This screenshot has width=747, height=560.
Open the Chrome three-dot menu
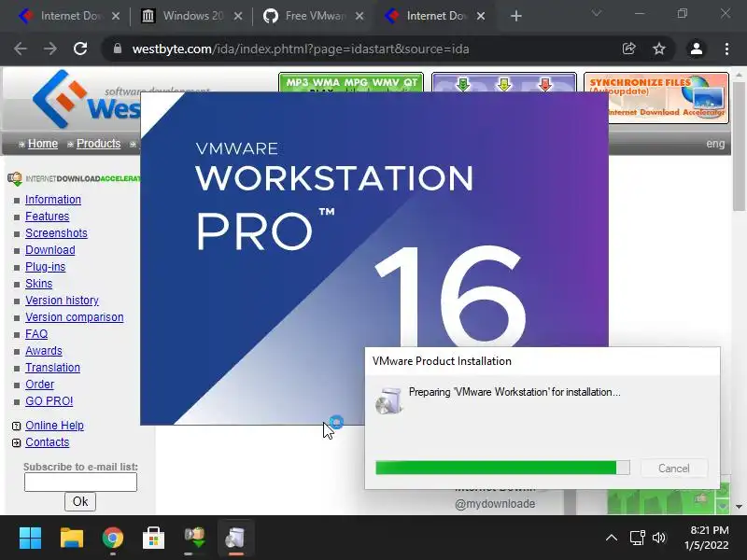[726, 49]
